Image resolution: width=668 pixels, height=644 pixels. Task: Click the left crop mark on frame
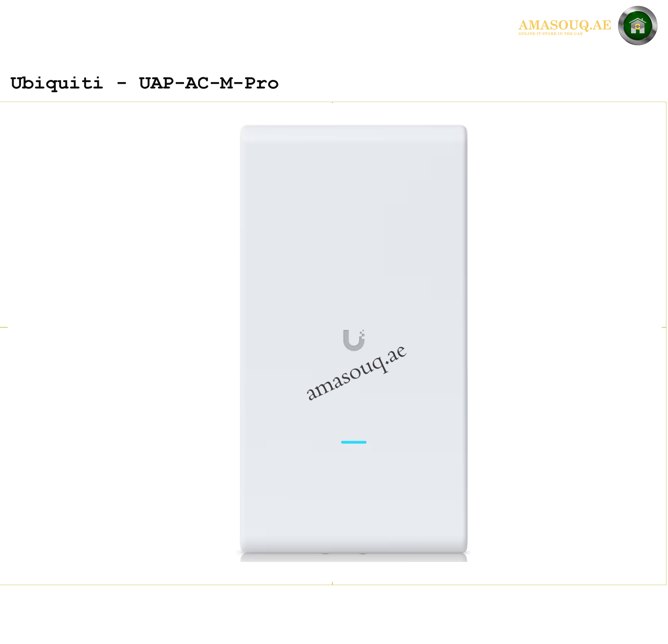click(4, 327)
